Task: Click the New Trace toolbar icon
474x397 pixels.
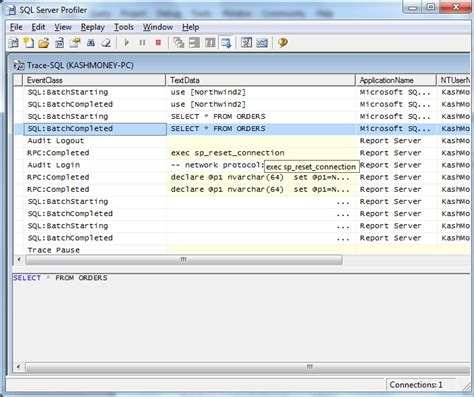Action: (13, 43)
